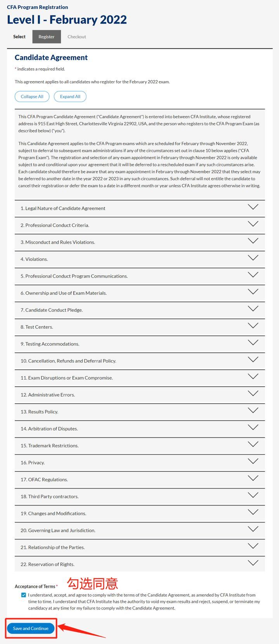Expand Governing Law and Jurisdiction section
The image size is (279, 644).
click(58, 530)
